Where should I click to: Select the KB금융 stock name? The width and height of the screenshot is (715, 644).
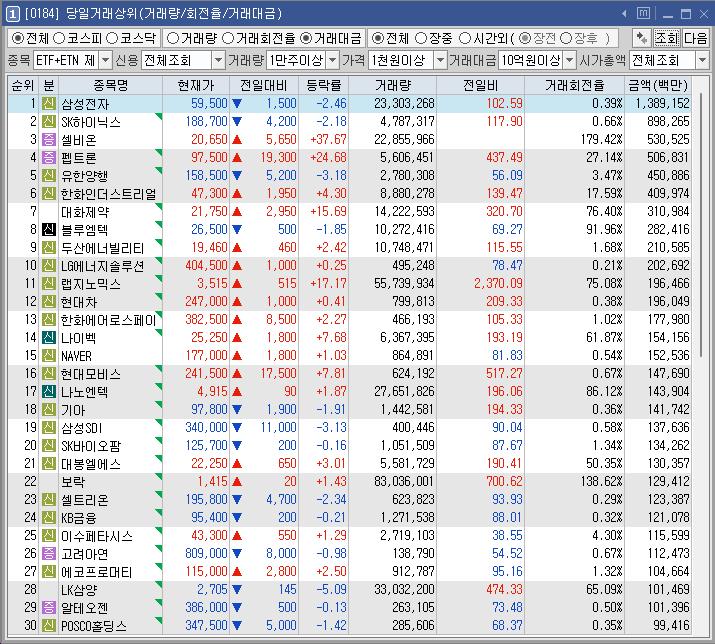pos(79,518)
